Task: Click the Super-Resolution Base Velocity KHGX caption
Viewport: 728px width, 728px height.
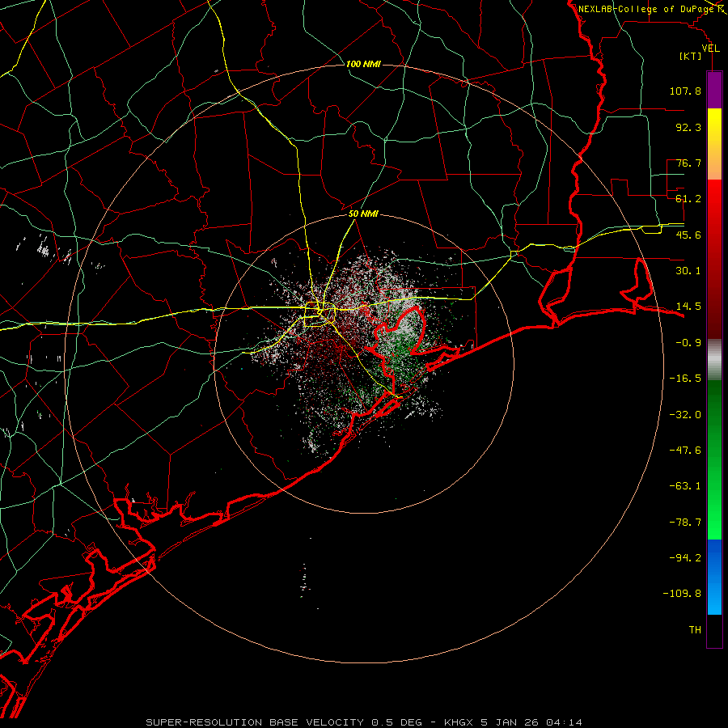Action: point(364,722)
